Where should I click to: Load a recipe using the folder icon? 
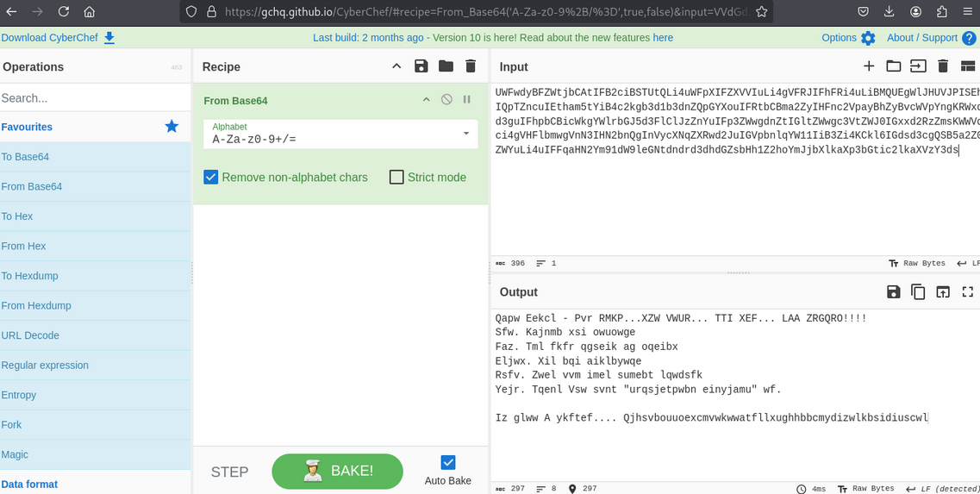446,66
